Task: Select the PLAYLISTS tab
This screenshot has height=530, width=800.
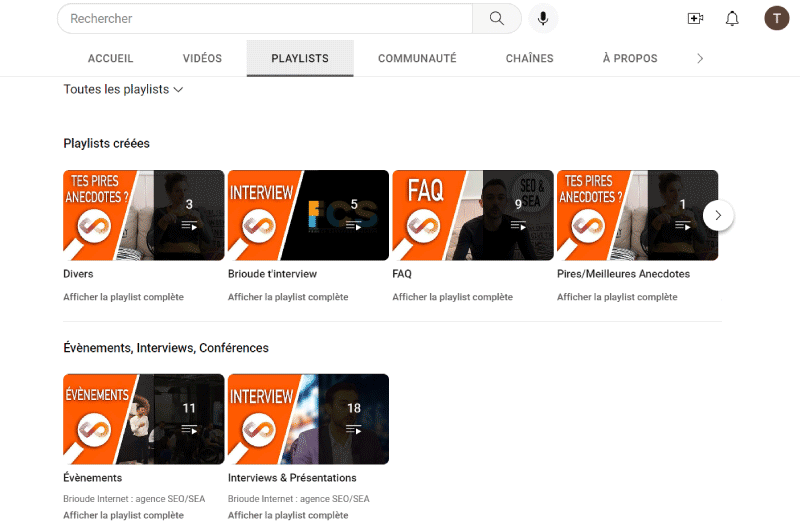Action: click(x=300, y=59)
